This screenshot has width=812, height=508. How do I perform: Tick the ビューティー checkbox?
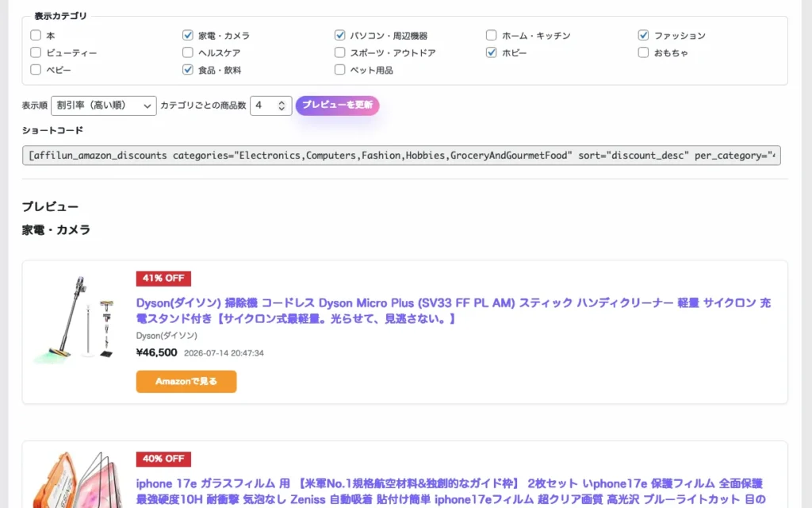(x=35, y=52)
